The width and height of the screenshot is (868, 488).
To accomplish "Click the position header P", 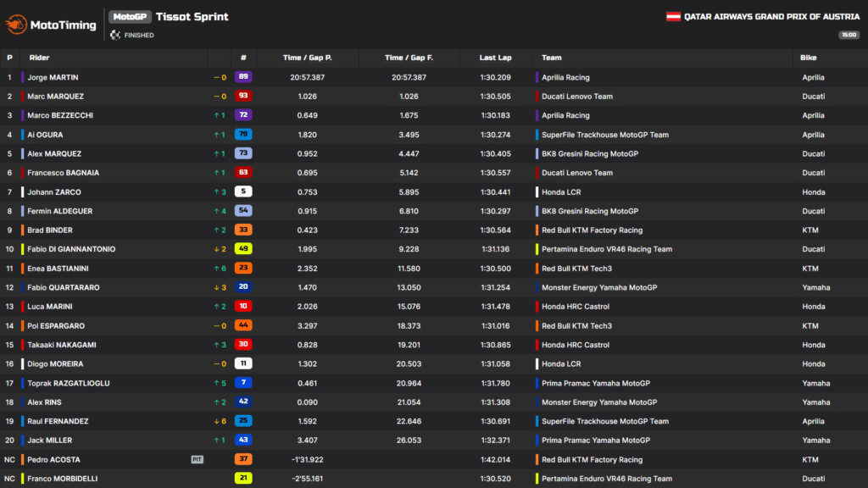I will (x=9, y=58).
